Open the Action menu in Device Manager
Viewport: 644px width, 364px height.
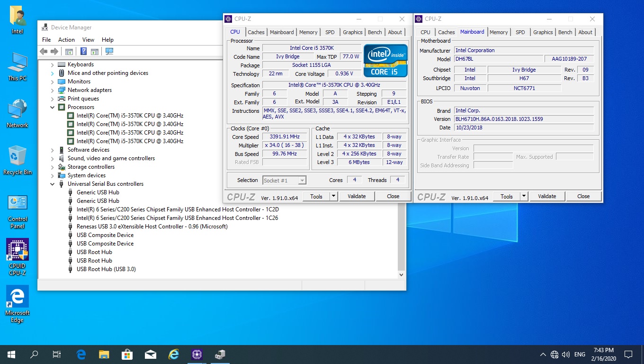[66, 40]
